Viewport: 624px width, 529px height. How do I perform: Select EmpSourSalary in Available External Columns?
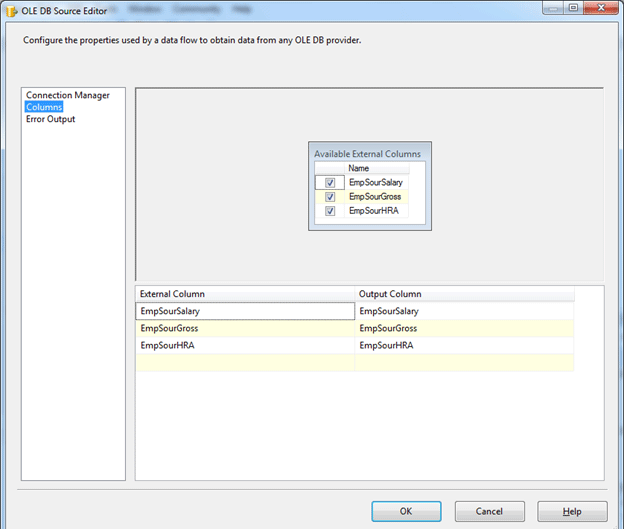tap(376, 182)
